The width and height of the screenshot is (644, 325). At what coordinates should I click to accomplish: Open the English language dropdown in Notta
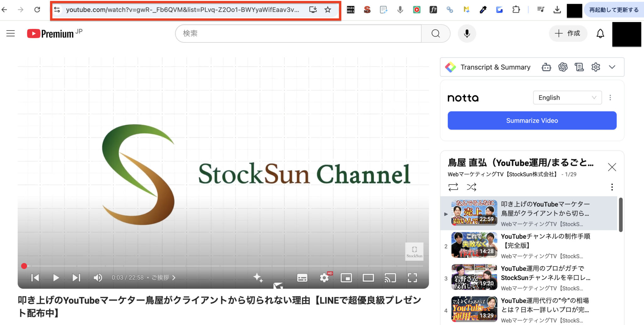point(567,98)
